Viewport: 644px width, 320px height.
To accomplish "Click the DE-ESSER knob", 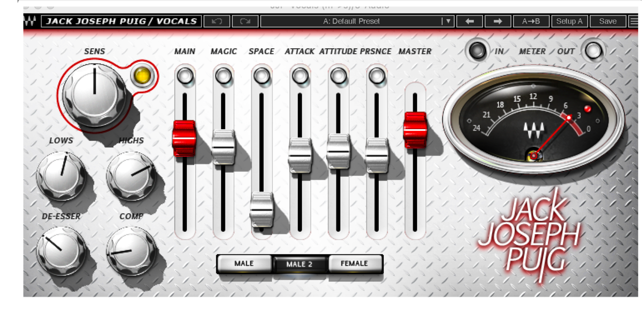I will (x=61, y=250).
